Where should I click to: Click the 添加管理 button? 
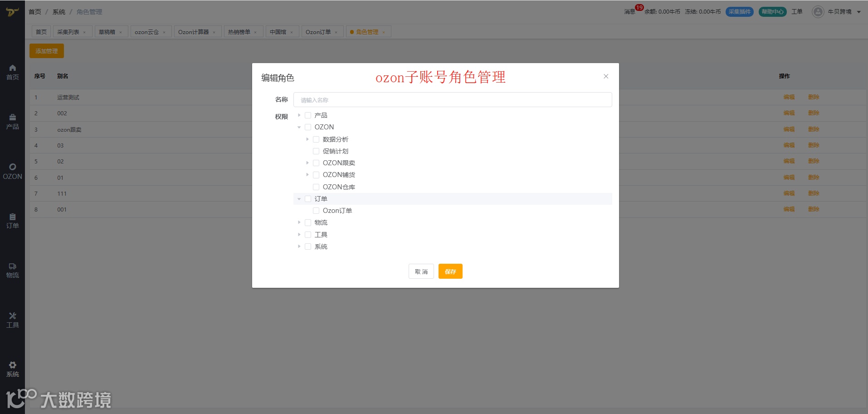(x=47, y=51)
